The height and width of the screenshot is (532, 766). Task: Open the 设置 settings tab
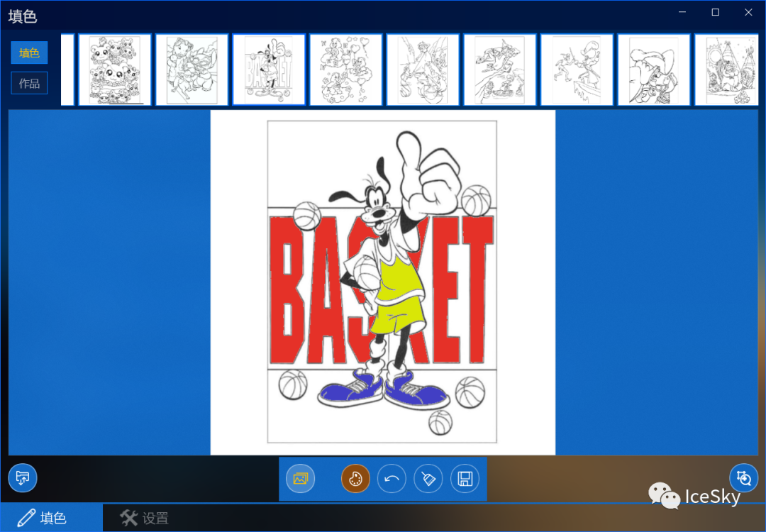tap(145, 518)
